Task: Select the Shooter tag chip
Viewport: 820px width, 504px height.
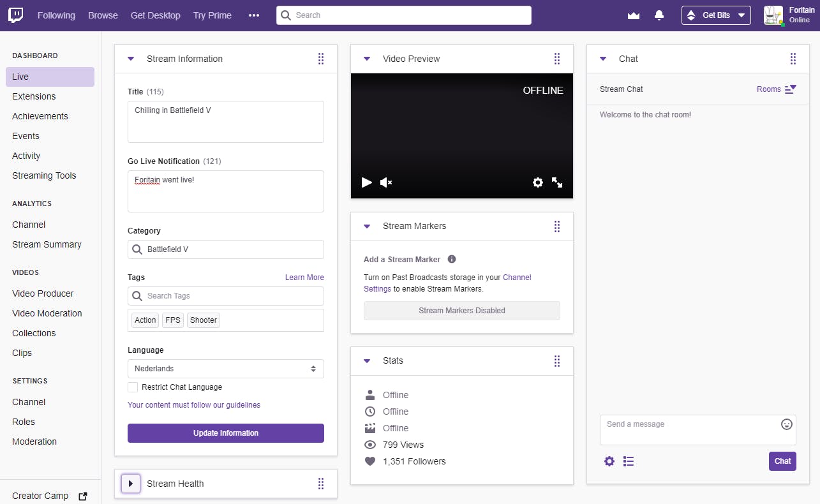Action: (x=204, y=320)
